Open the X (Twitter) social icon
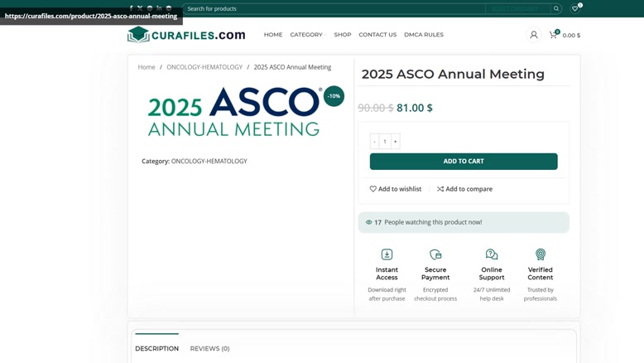Viewport: 644px width, 363px height. coord(140,7)
